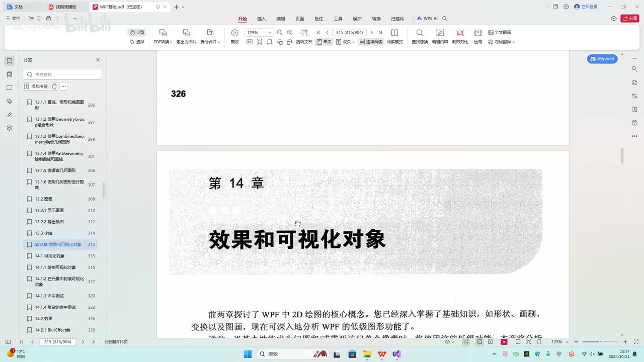Open WPS AI assistant

[427, 19]
